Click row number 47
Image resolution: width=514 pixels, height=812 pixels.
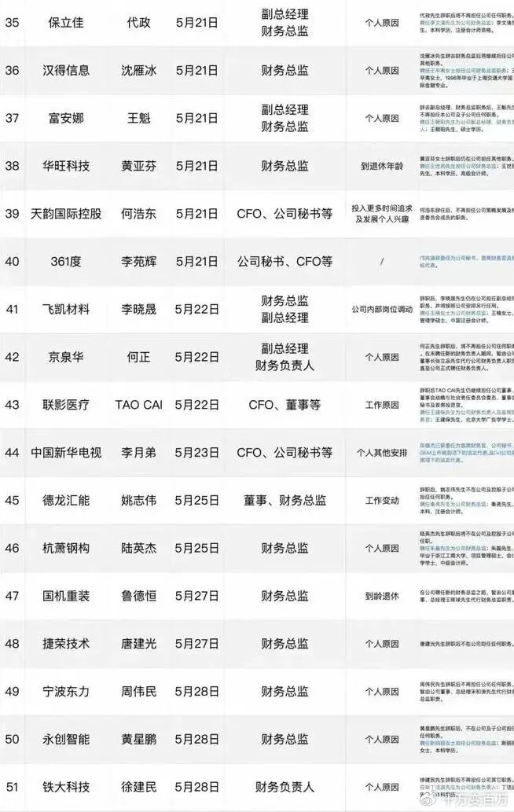[12, 596]
